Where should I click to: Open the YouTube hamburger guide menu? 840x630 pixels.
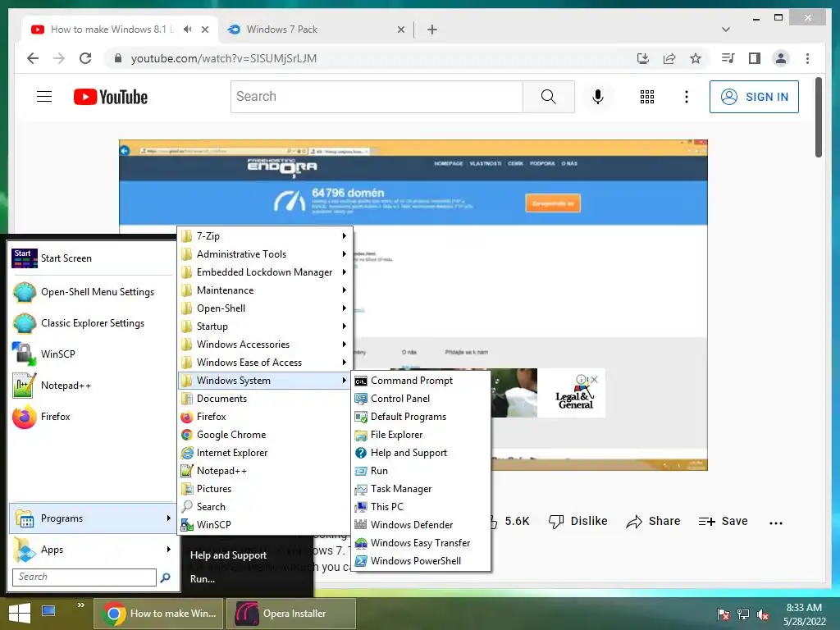click(x=44, y=97)
